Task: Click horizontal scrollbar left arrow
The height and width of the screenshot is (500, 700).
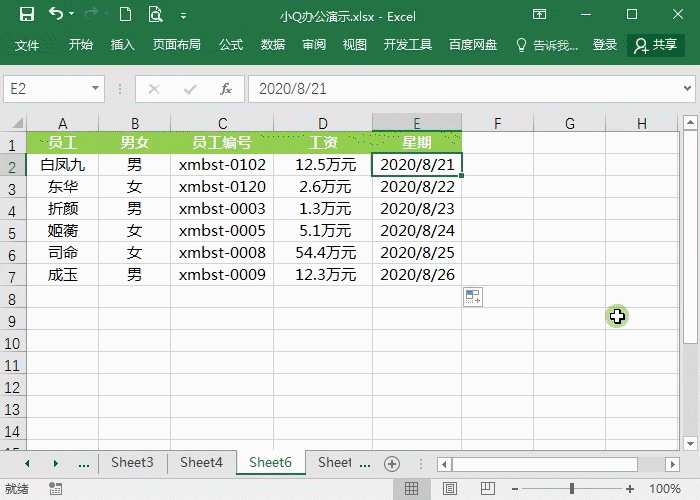Action: click(444, 464)
